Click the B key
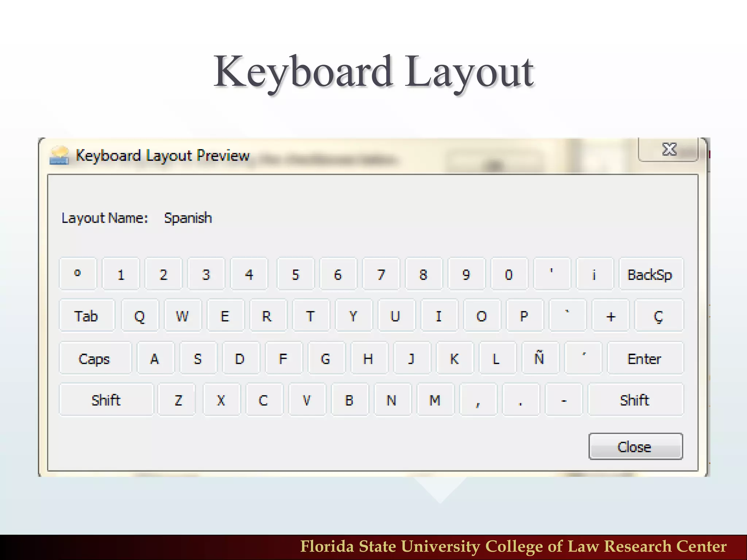Image resolution: width=747 pixels, height=560 pixels. coord(349,400)
